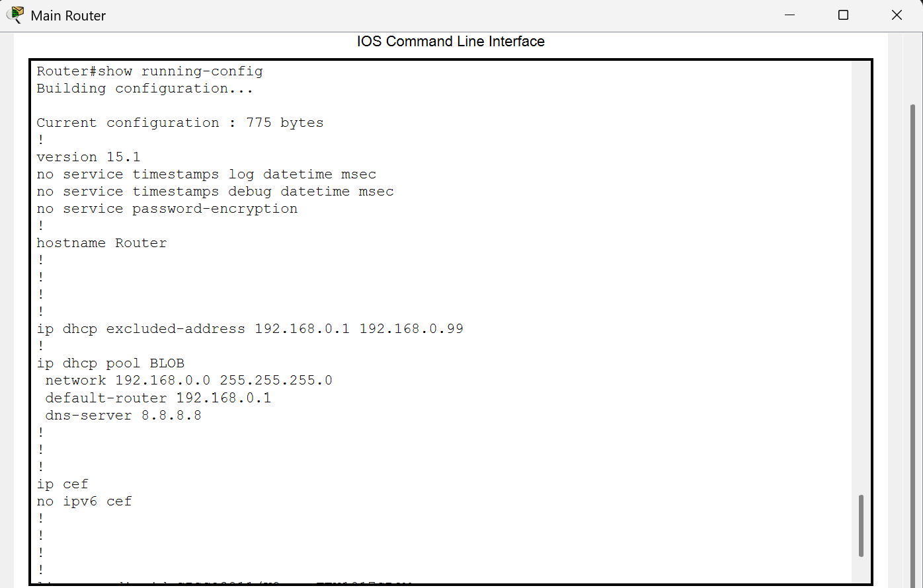Minimize the Main Router window

coord(790,15)
